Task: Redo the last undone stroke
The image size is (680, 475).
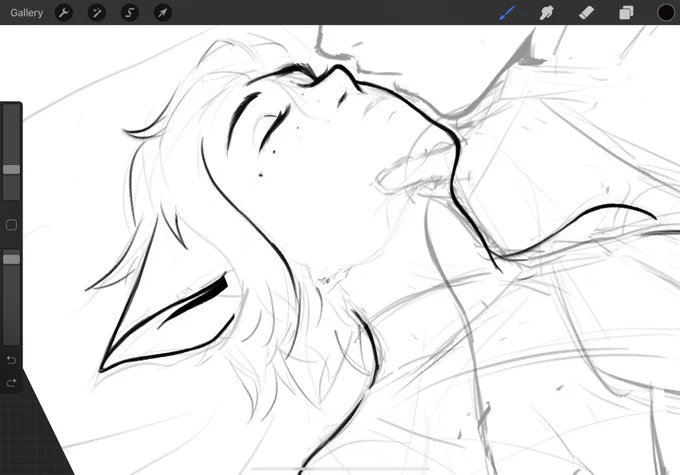Action: 11,383
